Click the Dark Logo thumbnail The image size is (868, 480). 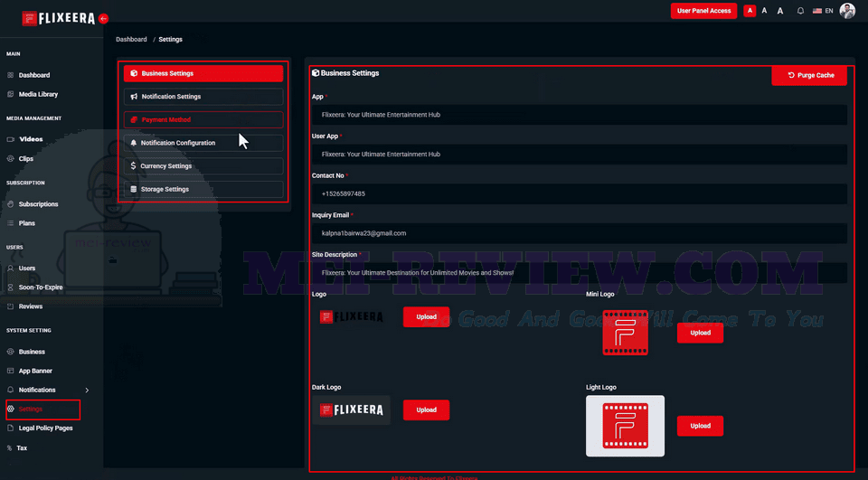(351, 410)
